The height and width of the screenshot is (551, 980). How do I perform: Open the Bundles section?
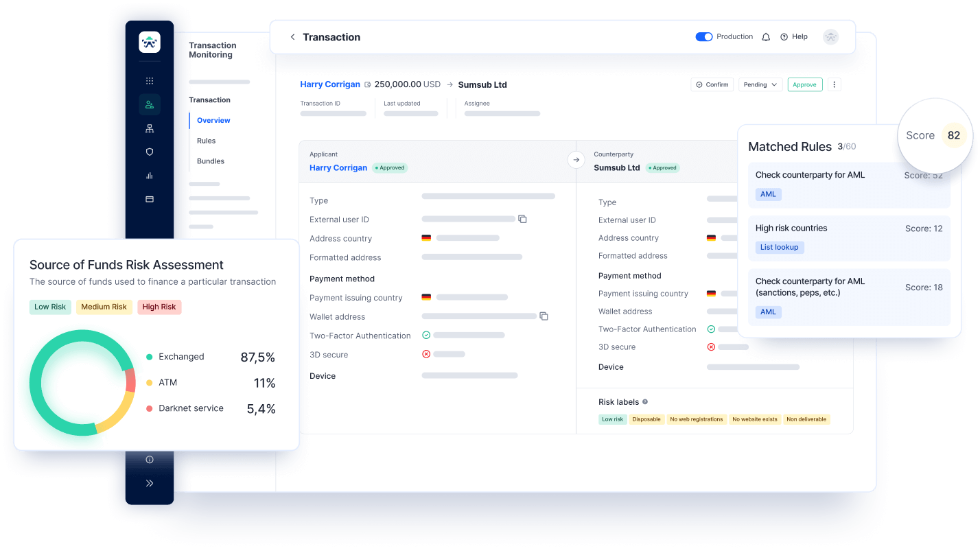pos(211,161)
